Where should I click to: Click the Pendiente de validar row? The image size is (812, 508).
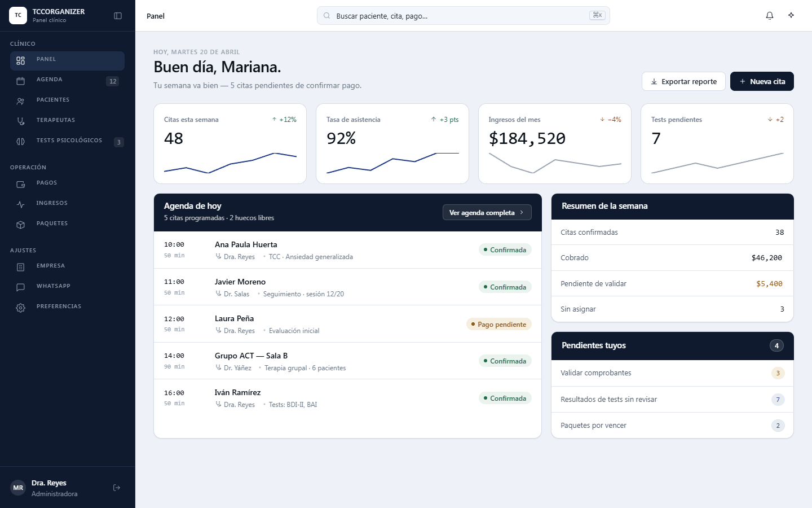pyautogui.click(x=672, y=284)
